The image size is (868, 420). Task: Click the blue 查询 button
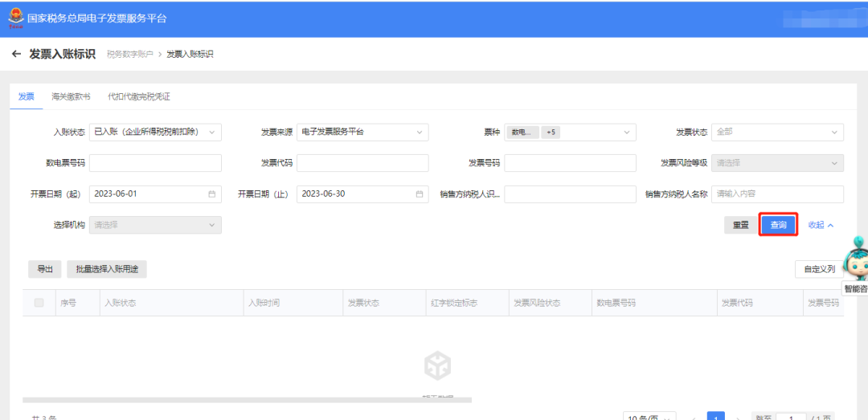(x=778, y=225)
